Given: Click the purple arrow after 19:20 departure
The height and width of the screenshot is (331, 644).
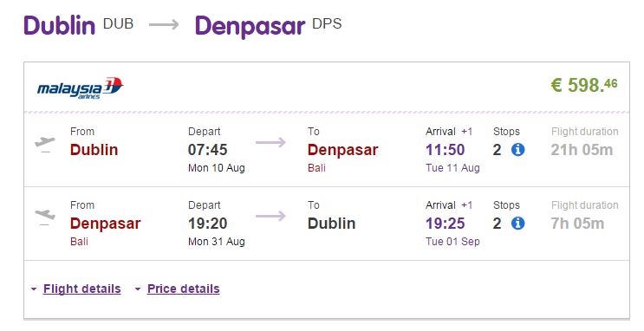Looking at the screenshot, I should click(x=270, y=216).
